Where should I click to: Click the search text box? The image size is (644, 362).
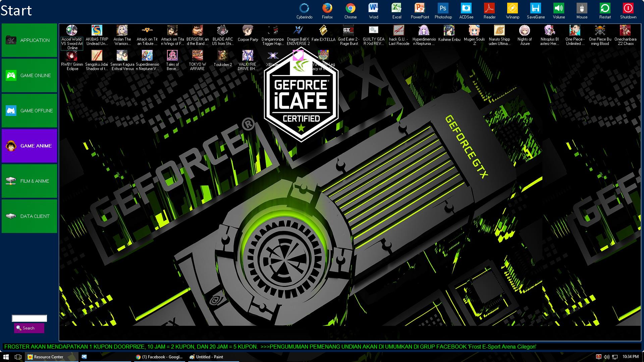tap(30, 318)
